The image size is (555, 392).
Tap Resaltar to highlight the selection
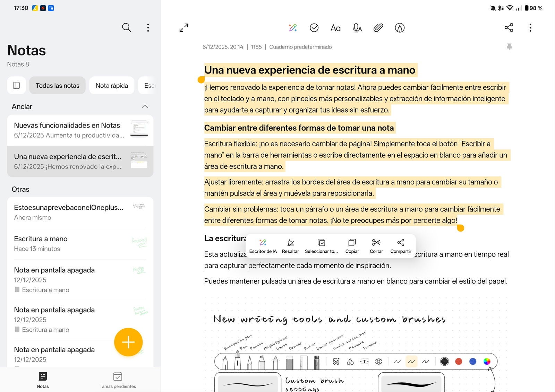tap(290, 246)
